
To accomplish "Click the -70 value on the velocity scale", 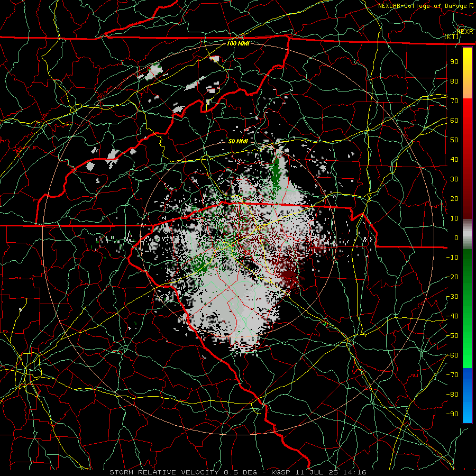I will point(452,375).
